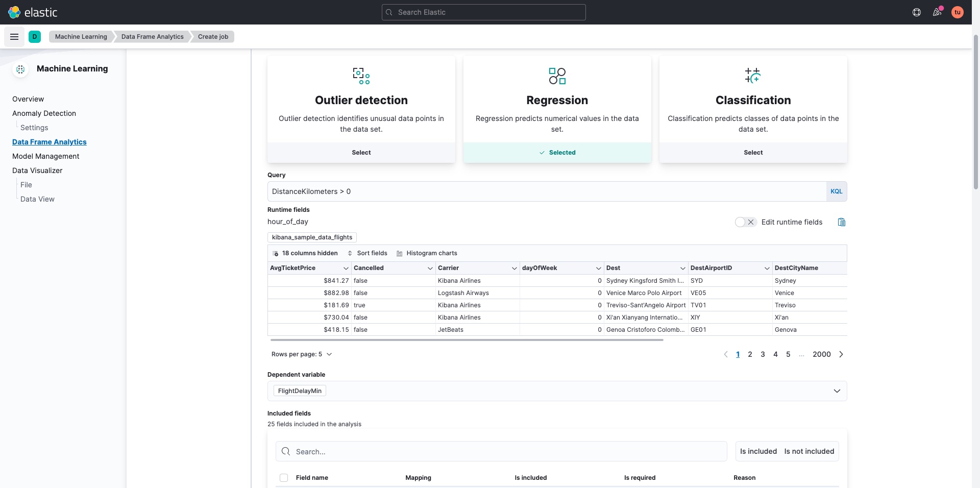Click the query input showing DistanceKilometers > 0
Viewport: 980px width, 488px height.
(x=510, y=191)
